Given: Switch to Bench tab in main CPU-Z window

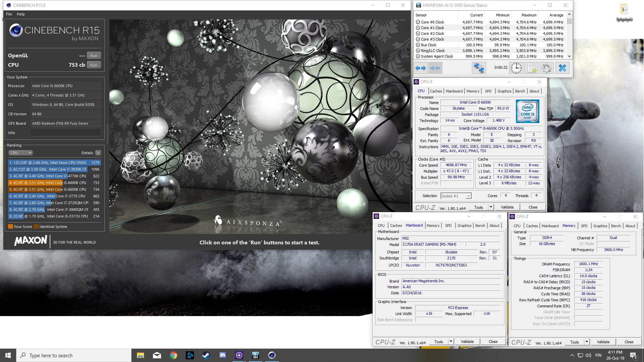Looking at the screenshot, I should coord(520,91).
